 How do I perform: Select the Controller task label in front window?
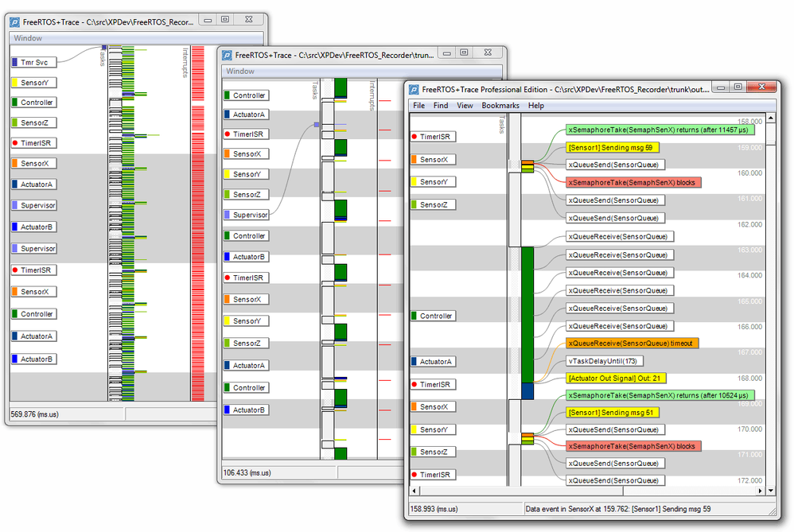point(433,316)
